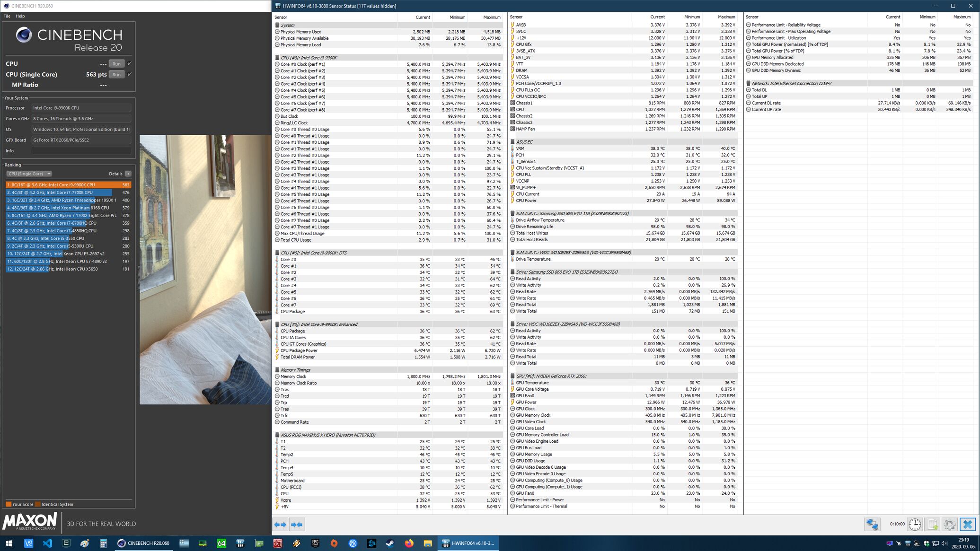Select the Drive Remaining Life row
Image resolution: width=980 pixels, height=551 pixels.
click(x=623, y=227)
